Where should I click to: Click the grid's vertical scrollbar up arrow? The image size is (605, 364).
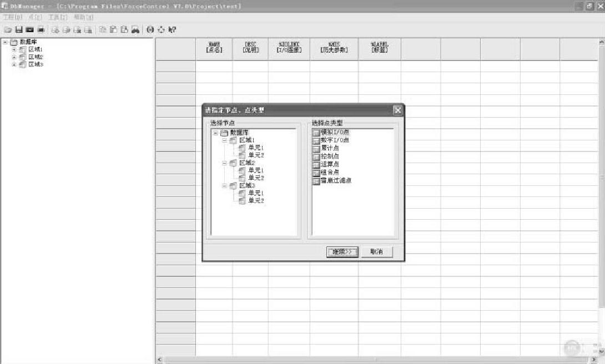click(x=601, y=42)
